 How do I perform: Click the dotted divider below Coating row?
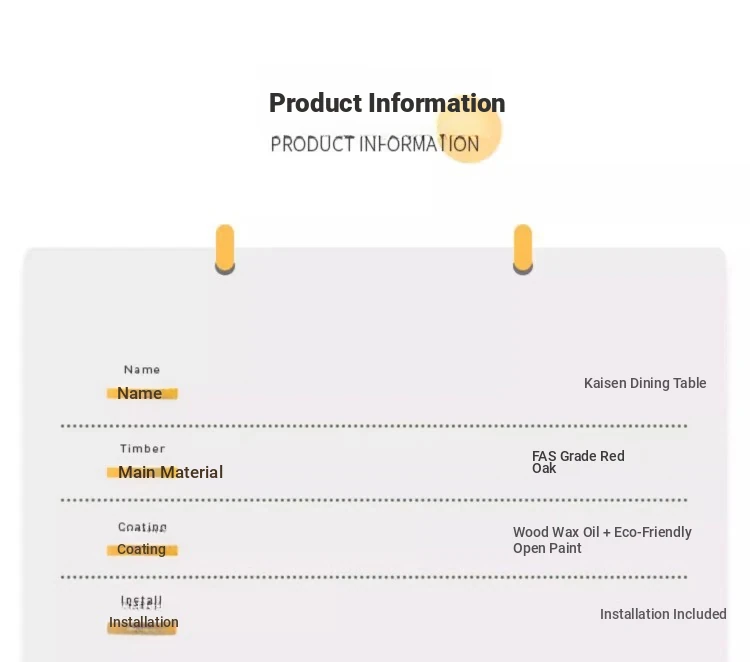click(x=374, y=577)
